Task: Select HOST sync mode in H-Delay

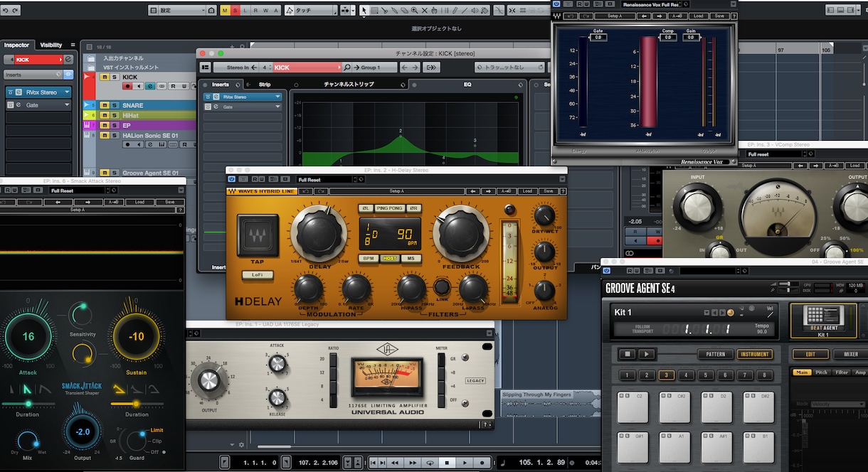Action: click(389, 258)
